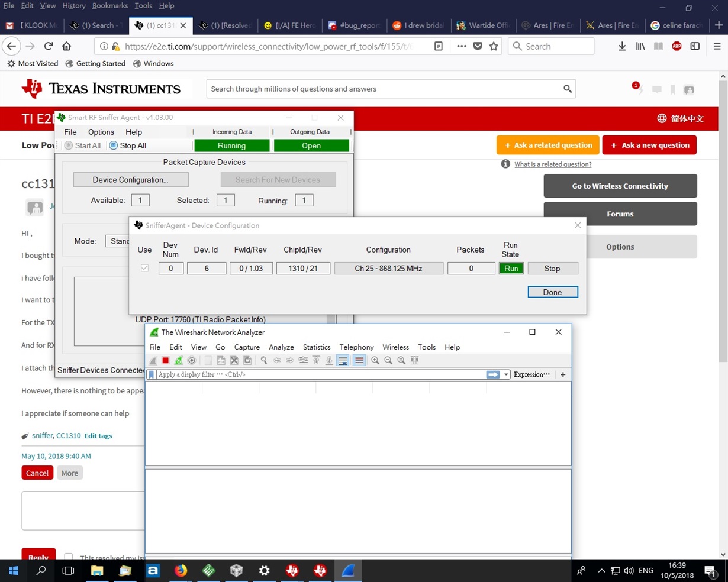Jump to last packet in Wireshark toolbar
Screen dimensions: 728x582
(x=329, y=360)
